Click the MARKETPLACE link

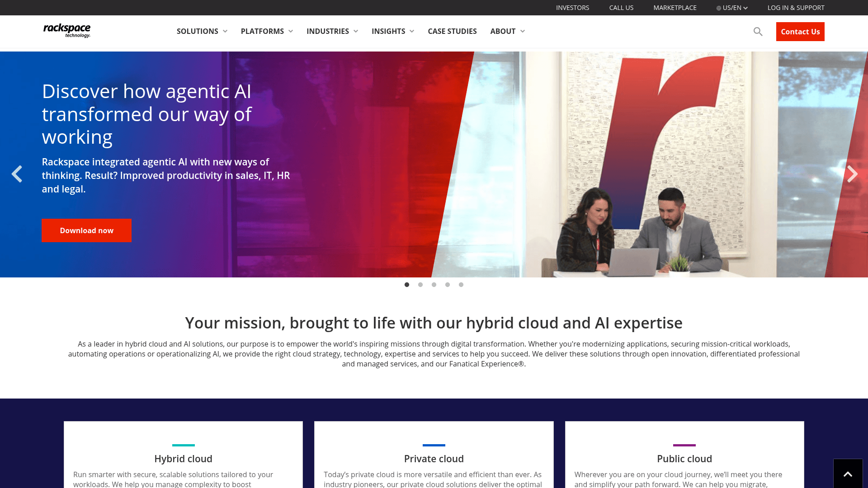pyautogui.click(x=675, y=8)
